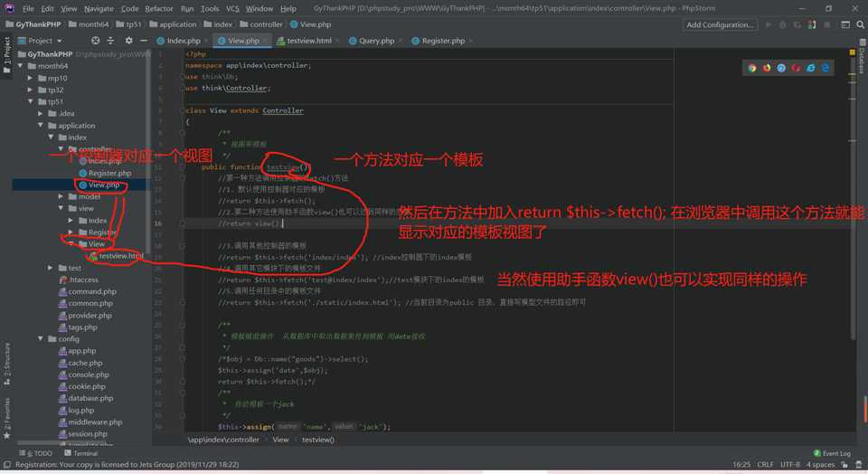The image size is (868, 474).
Task: Click CRLF line separator in status bar
Action: click(765, 465)
